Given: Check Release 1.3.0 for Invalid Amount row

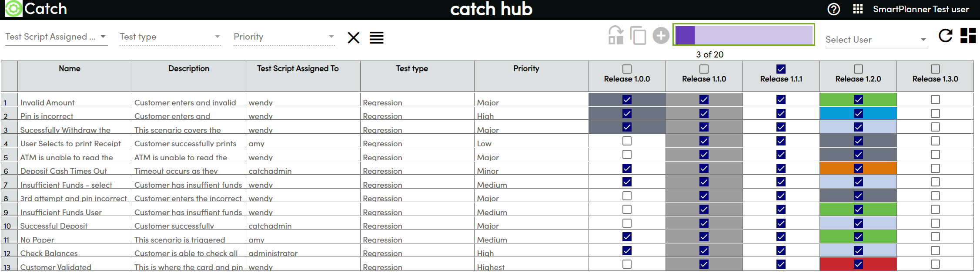Looking at the screenshot, I should point(935,100).
